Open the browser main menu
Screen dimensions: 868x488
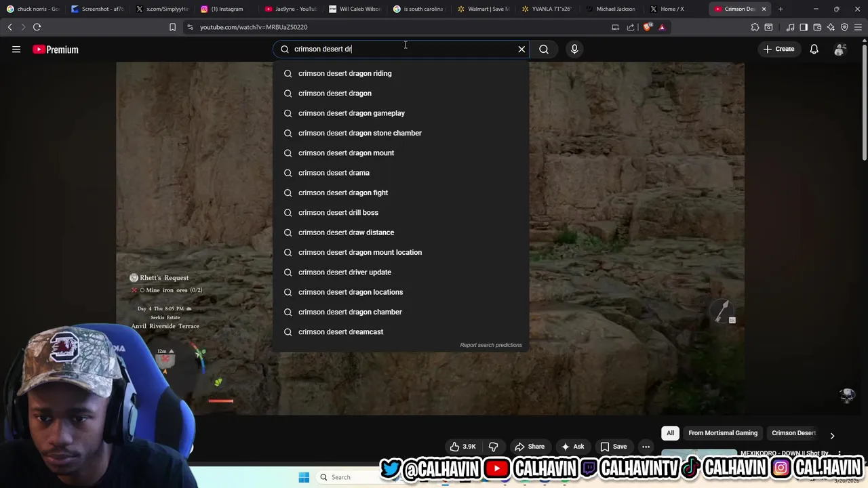[x=859, y=27]
